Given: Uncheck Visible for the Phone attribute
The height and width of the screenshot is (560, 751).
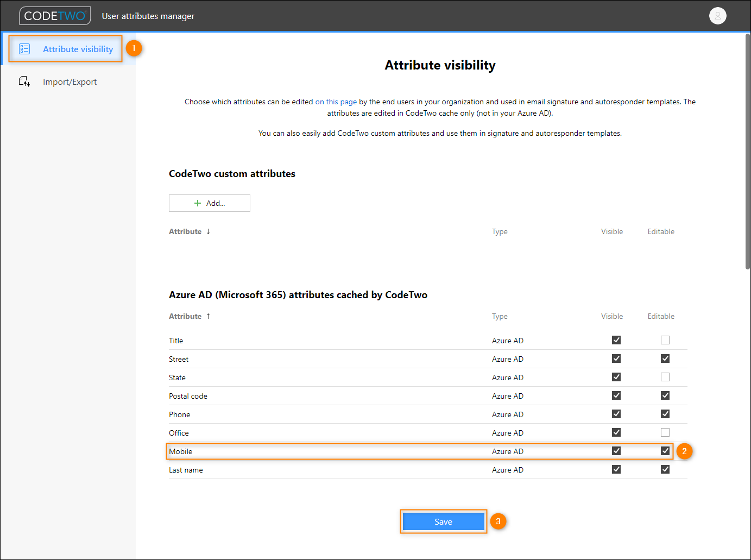Looking at the screenshot, I should (616, 414).
